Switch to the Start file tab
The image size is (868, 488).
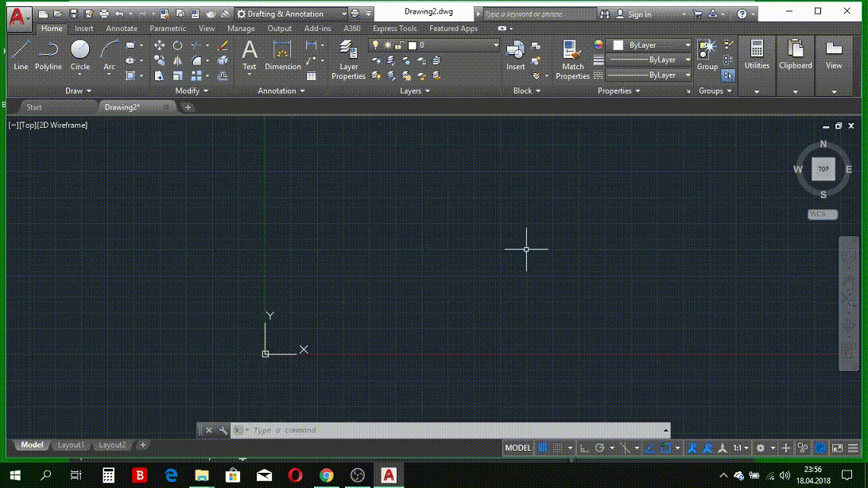pos(34,107)
